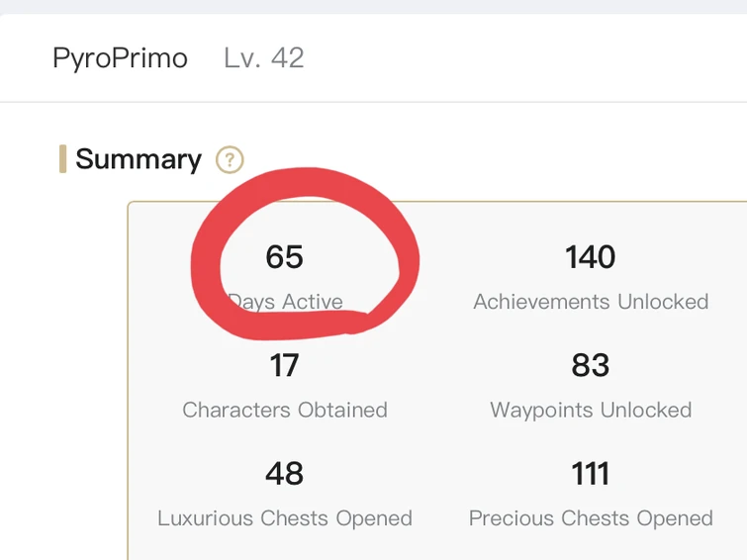Click the number 65 days active

(284, 257)
